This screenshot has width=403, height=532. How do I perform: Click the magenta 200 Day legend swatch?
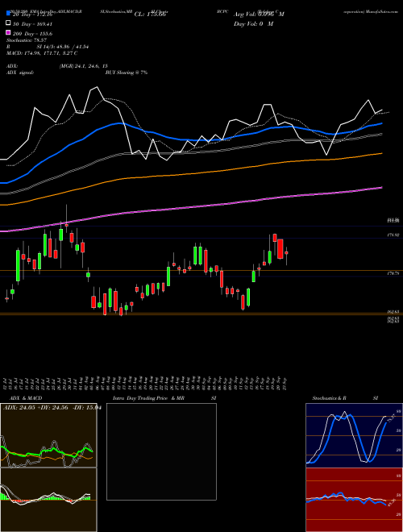8,33
